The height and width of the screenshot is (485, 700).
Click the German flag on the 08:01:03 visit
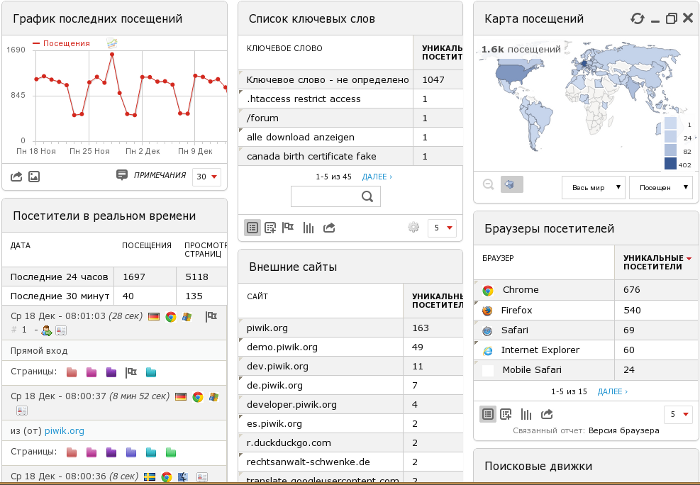(154, 317)
